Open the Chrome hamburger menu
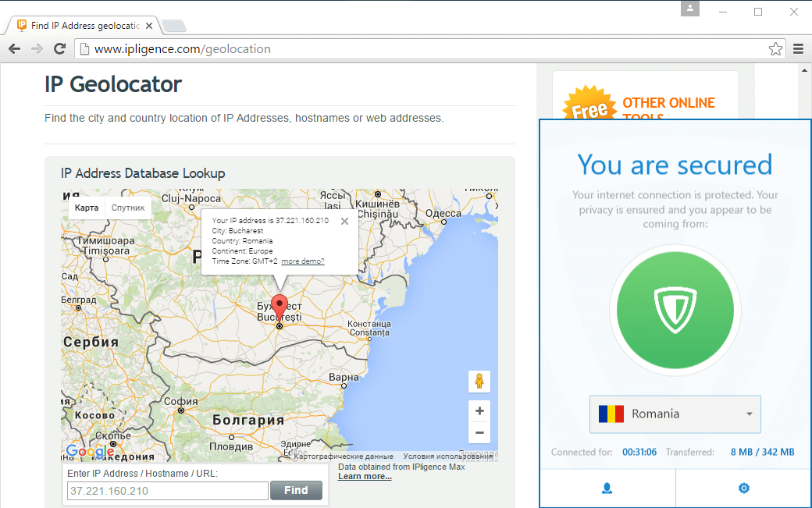The image size is (812, 508). pos(798,48)
